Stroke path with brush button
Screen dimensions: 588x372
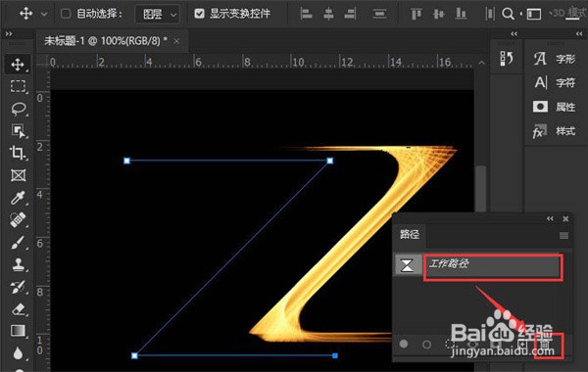pyautogui.click(x=426, y=345)
